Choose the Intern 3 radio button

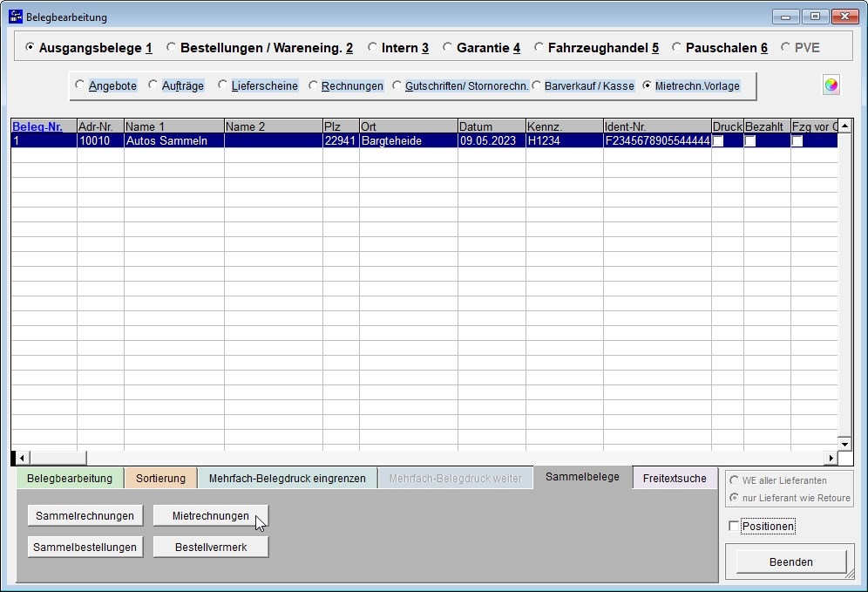[x=398, y=48]
